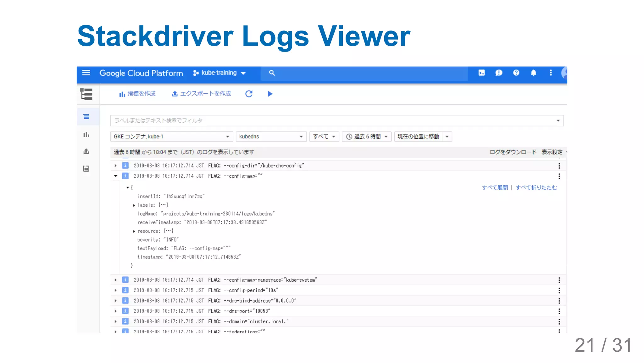Expand the --dns-port log entry

(x=115, y=311)
